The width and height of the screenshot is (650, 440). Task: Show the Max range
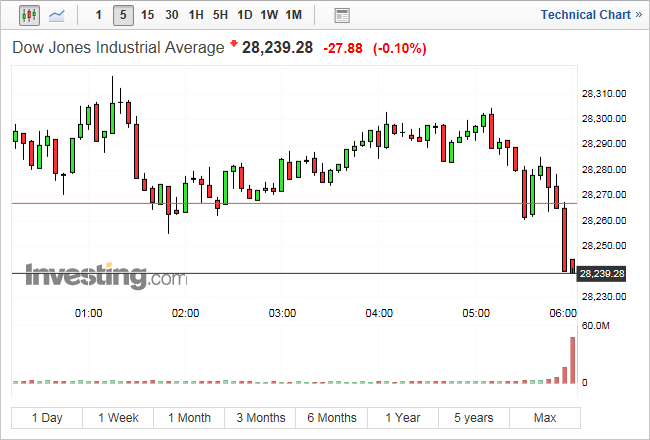click(545, 418)
